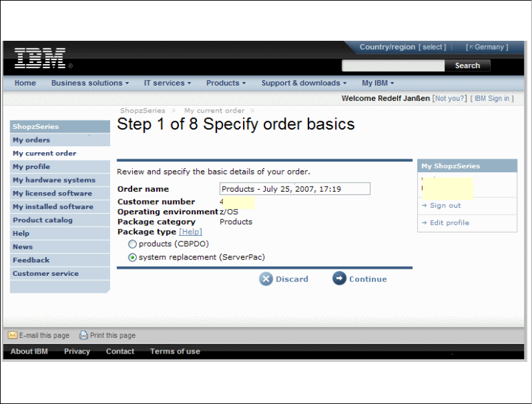
Task: Click the IBM logo
Action: 40,58
